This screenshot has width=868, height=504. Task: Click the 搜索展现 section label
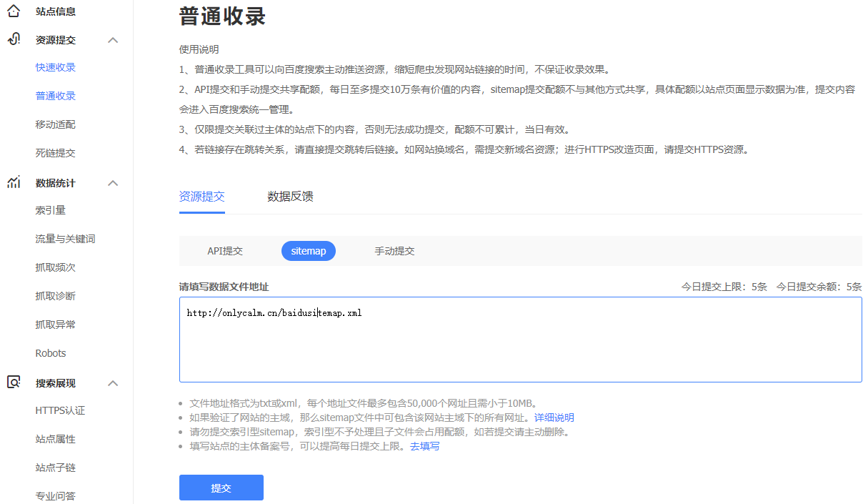pyautogui.click(x=56, y=383)
